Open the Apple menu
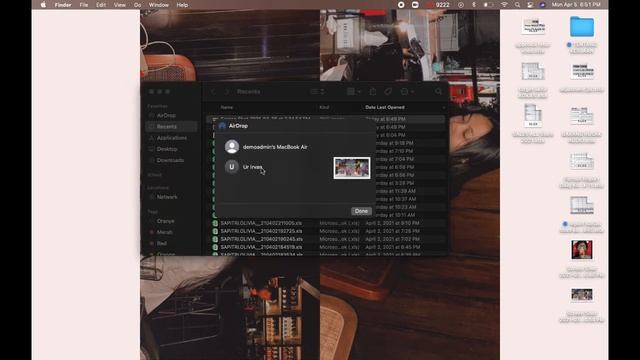 click(43, 5)
